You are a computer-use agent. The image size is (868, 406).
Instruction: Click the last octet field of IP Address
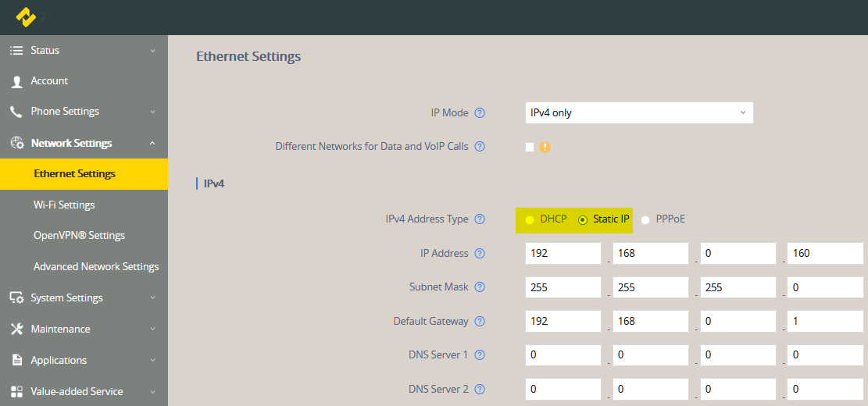click(824, 253)
